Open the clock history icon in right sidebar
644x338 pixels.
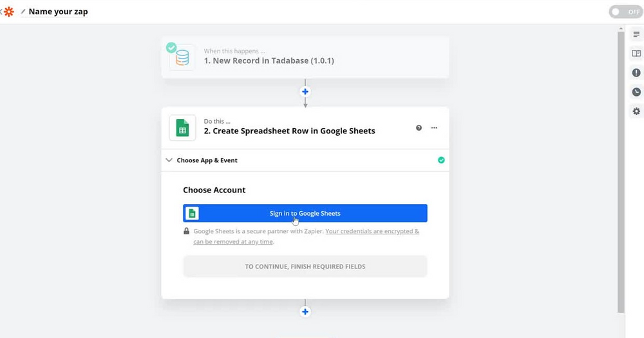point(636,92)
